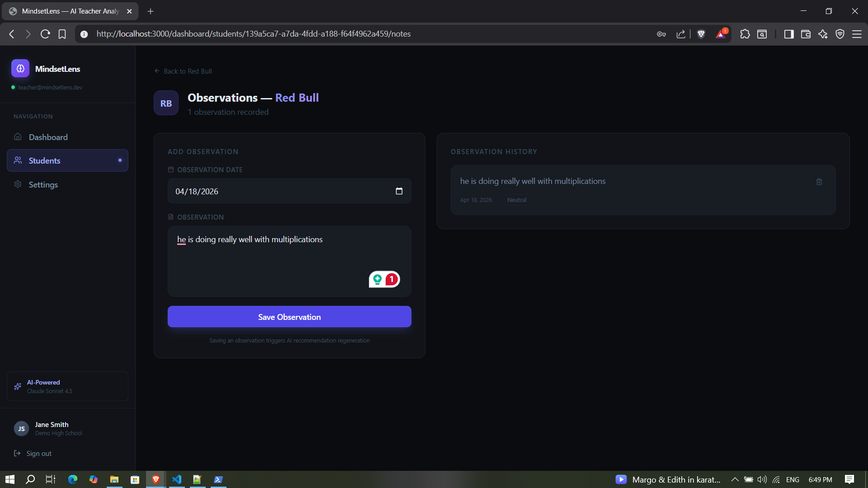Click the Brave Rewards triangle icon

(721, 34)
